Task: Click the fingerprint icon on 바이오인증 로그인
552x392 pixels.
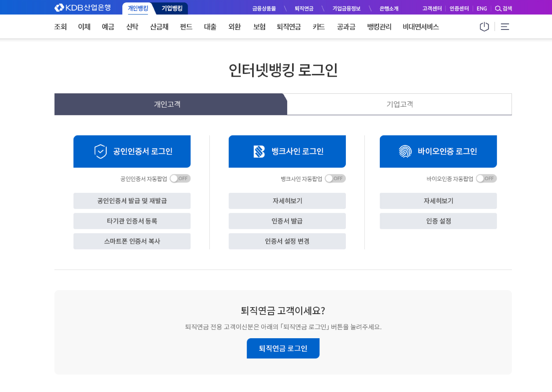Action: tap(405, 151)
